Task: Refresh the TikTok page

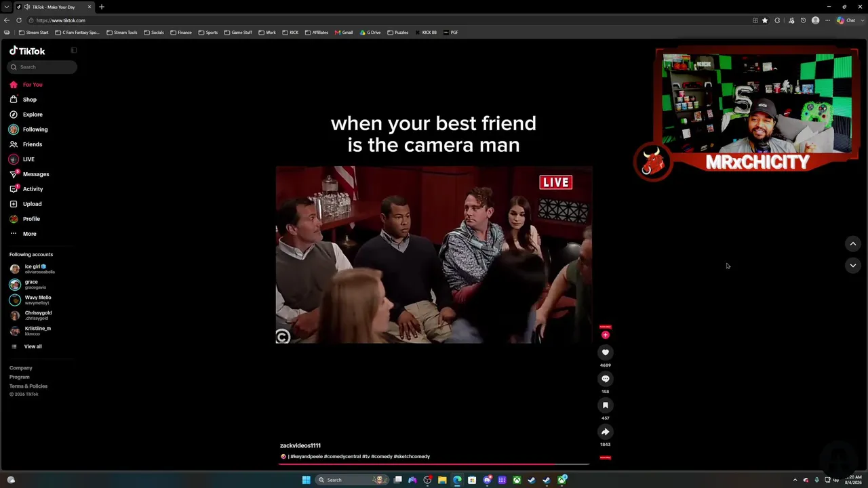Action: point(19,20)
